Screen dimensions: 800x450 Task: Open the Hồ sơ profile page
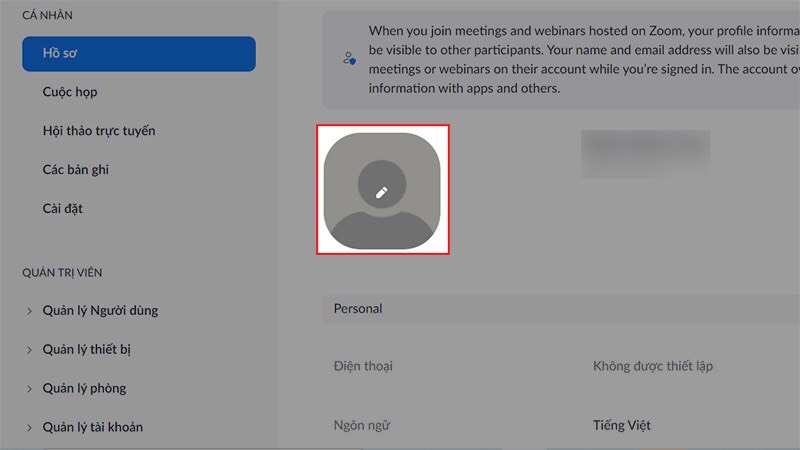pyautogui.click(x=139, y=54)
